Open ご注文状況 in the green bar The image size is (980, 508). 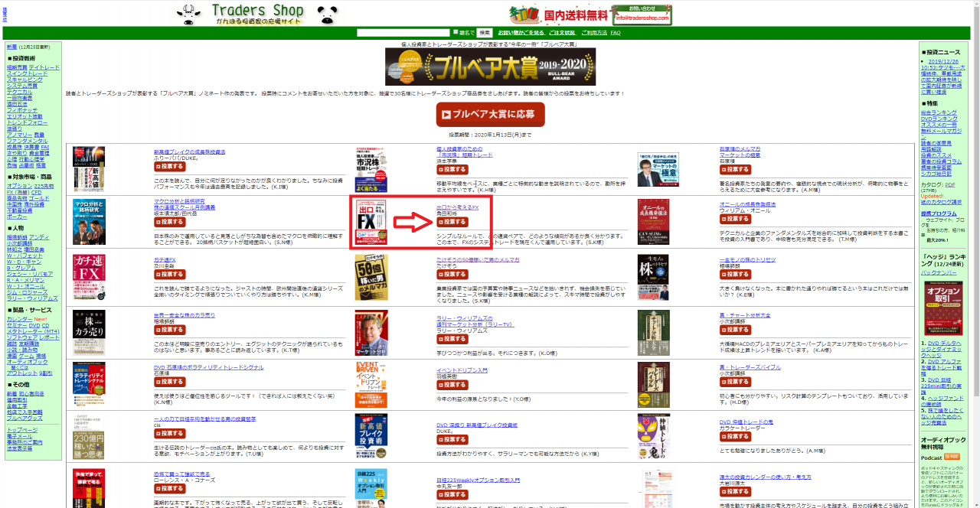[x=563, y=33]
